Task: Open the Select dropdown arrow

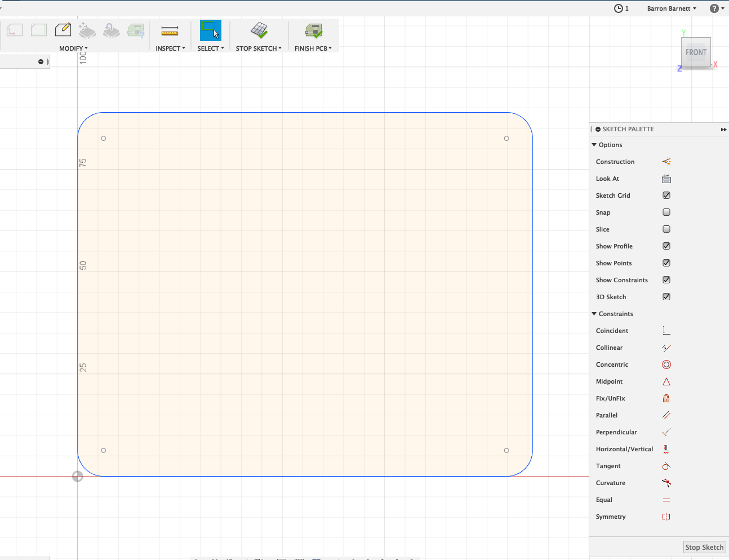Action: pyautogui.click(x=222, y=48)
